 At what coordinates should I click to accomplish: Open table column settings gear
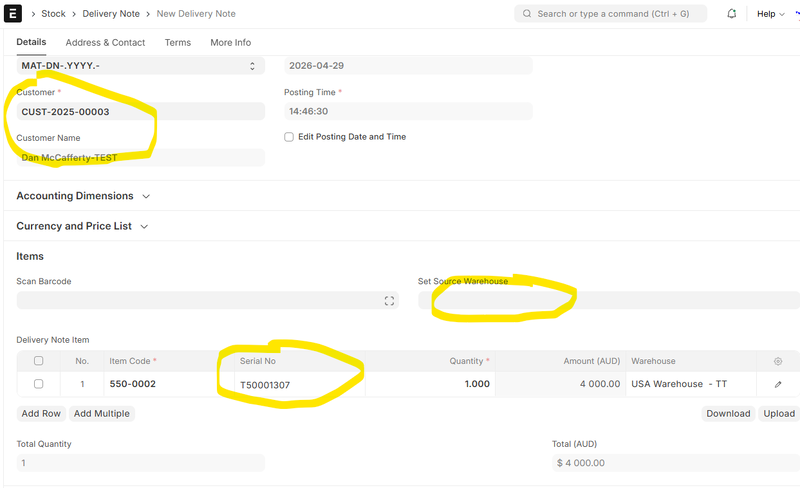pyautogui.click(x=778, y=361)
